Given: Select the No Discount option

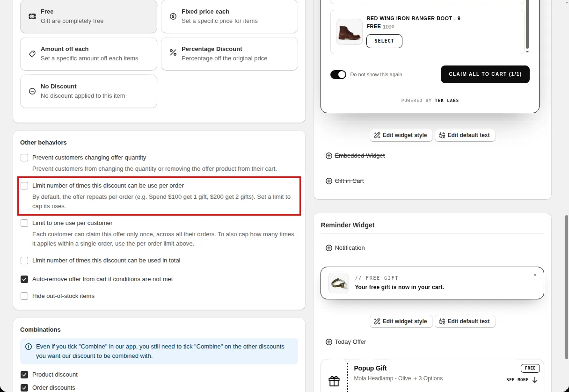Looking at the screenshot, I should (x=88, y=91).
